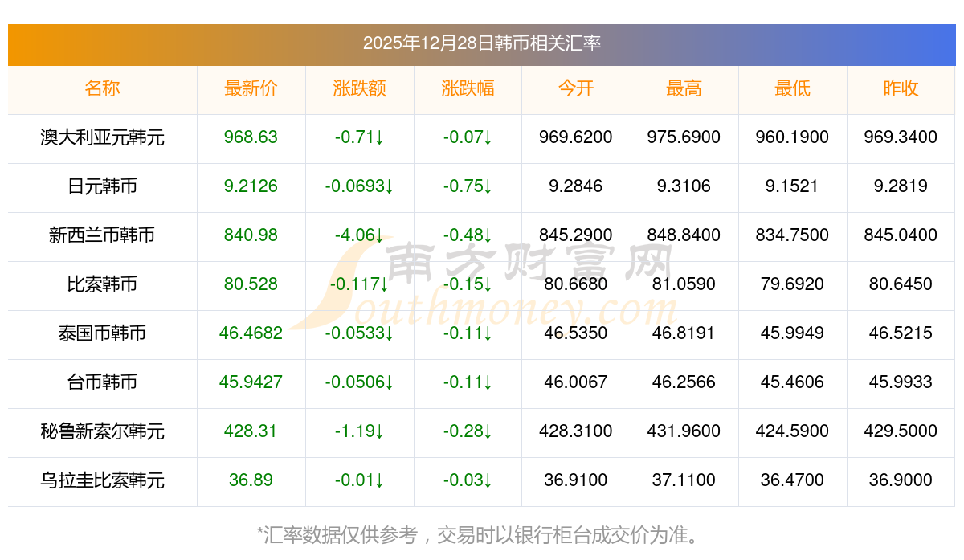Select high value 431.9600
The height and width of the screenshot is (560, 964).
click(684, 431)
